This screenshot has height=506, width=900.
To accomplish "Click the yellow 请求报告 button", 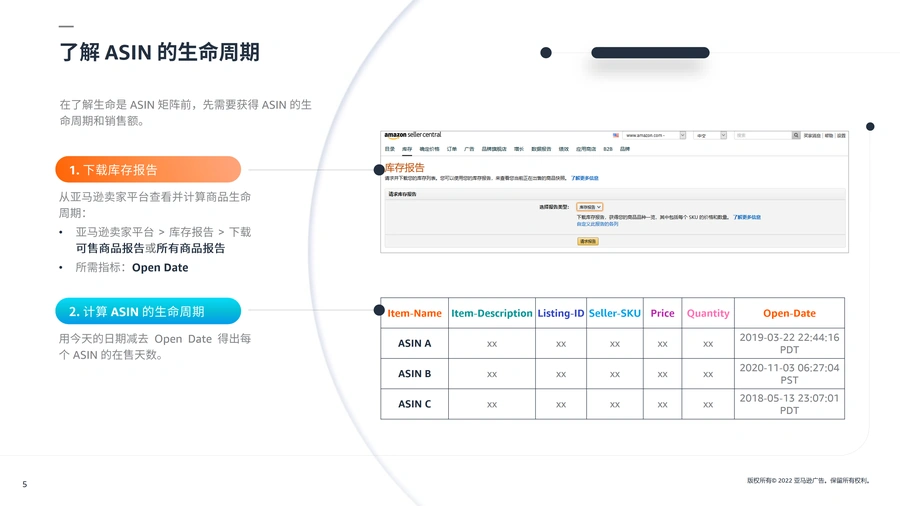I will pyautogui.click(x=588, y=242).
